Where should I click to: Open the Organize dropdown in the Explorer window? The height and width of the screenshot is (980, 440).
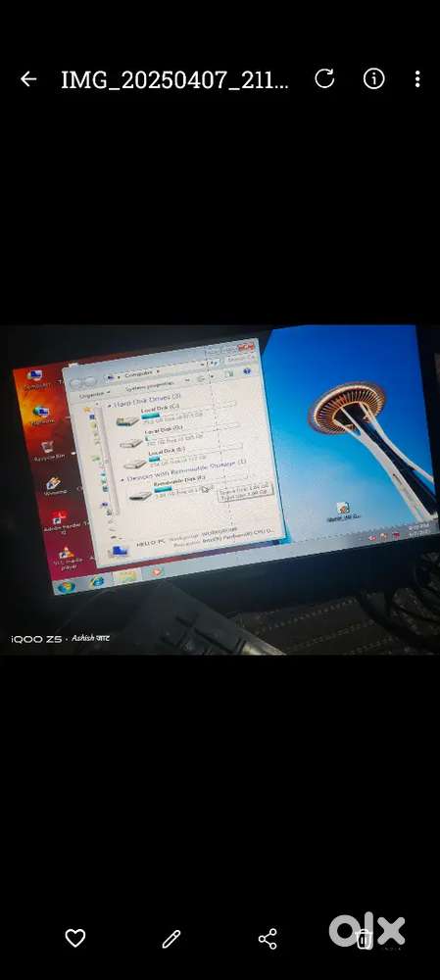point(94,394)
